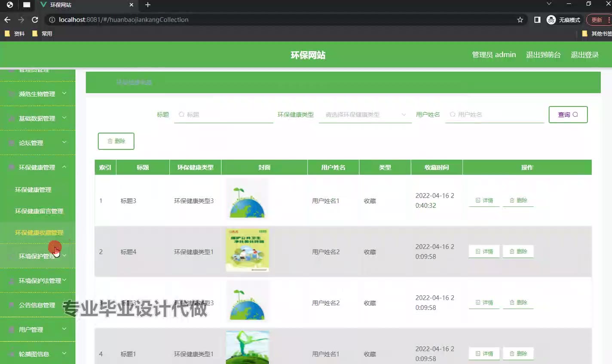Image resolution: width=612 pixels, height=364 pixels.
Task: Open the 环保健康类型 select dropdown
Action: [365, 115]
